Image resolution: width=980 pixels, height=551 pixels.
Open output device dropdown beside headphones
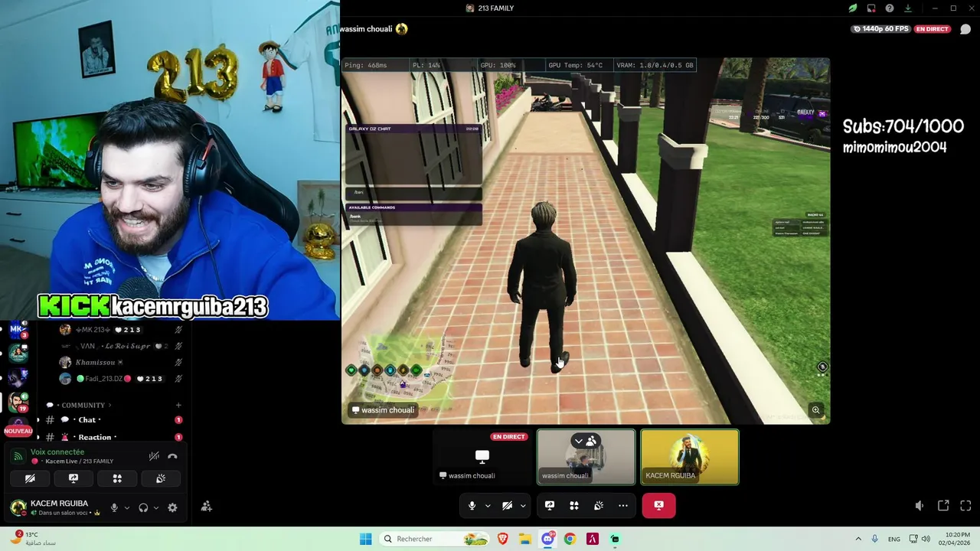[156, 507]
